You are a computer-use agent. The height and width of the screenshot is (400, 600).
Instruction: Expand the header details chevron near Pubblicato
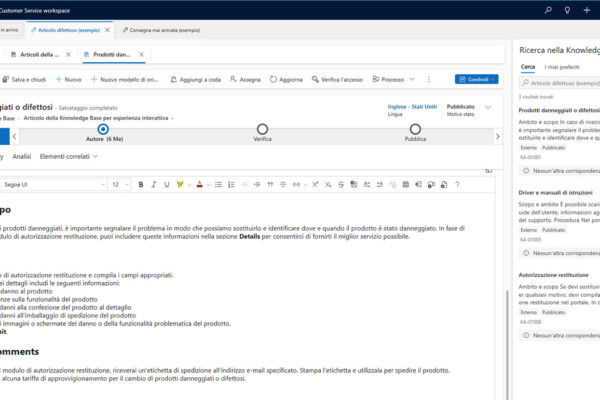(x=488, y=107)
